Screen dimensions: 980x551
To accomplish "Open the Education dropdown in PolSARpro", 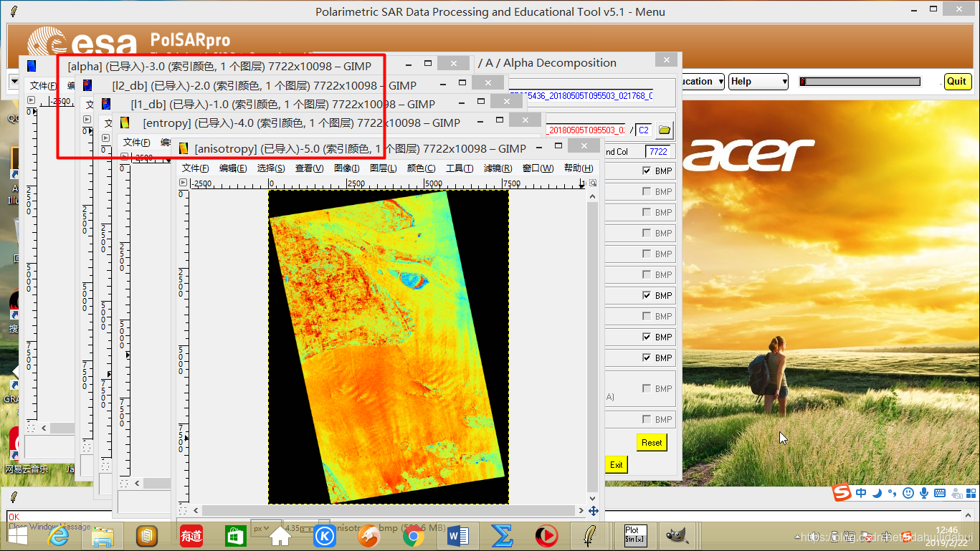I will 702,82.
